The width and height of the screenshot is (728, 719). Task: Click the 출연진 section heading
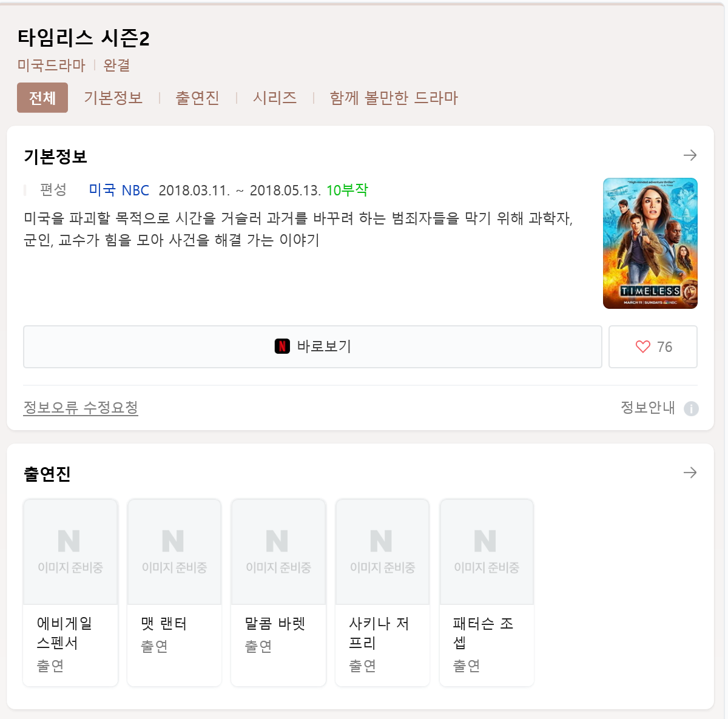47,474
